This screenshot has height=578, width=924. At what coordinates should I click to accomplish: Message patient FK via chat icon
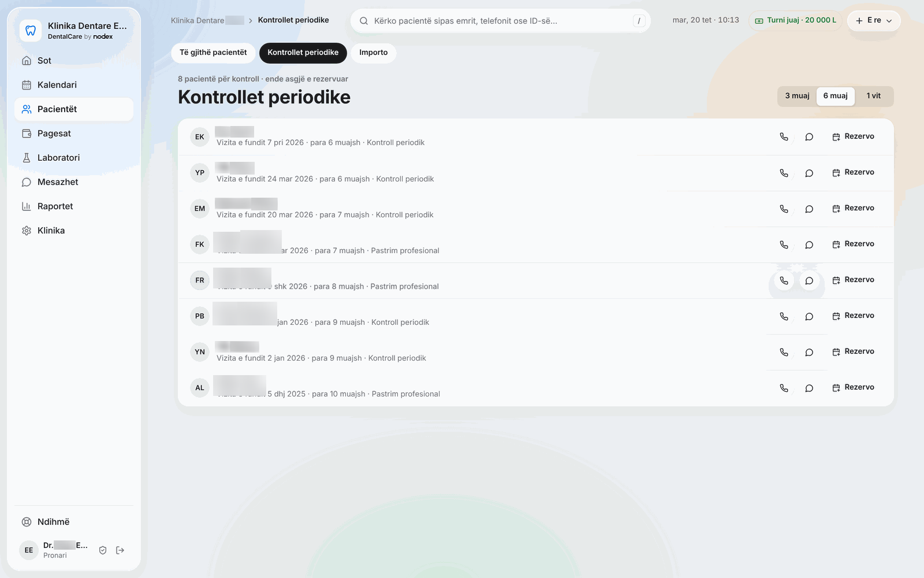(x=809, y=244)
